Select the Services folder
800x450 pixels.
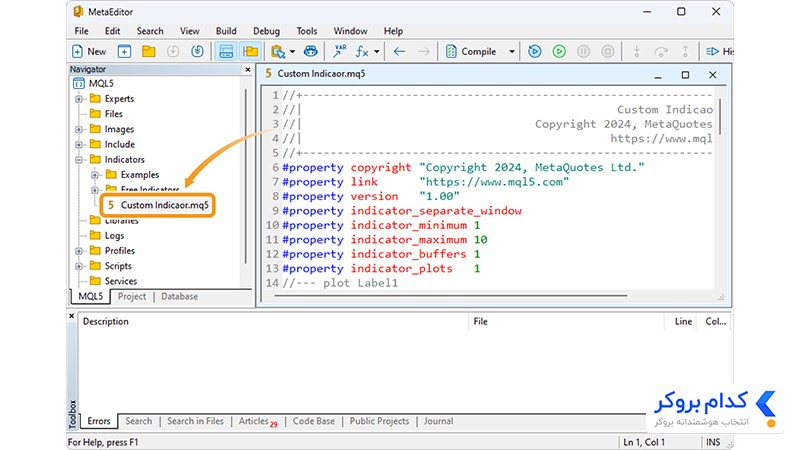pyautogui.click(x=113, y=281)
